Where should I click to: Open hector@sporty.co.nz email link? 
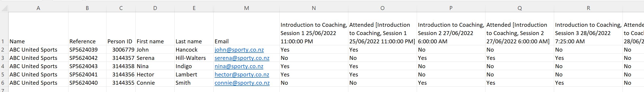[x=242, y=74]
